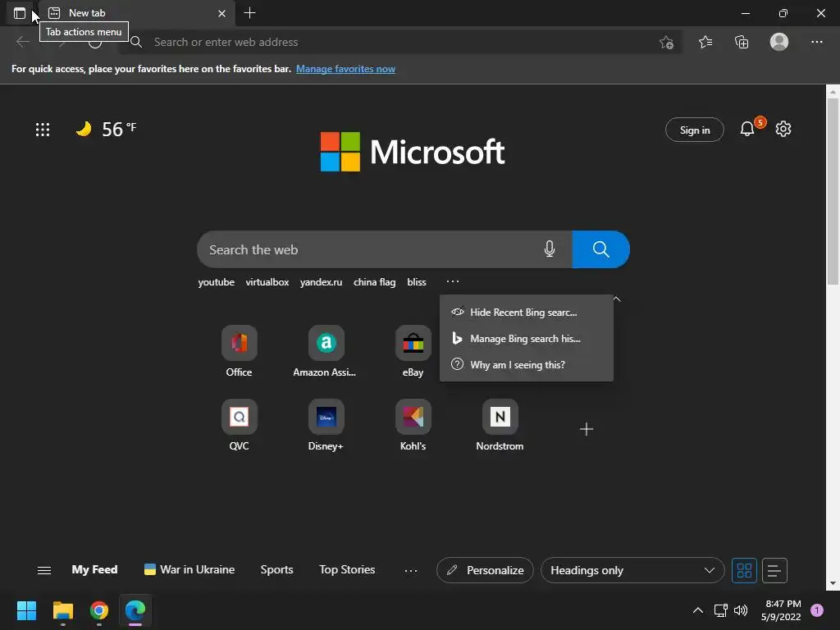Open the notifications bell

[x=747, y=129]
